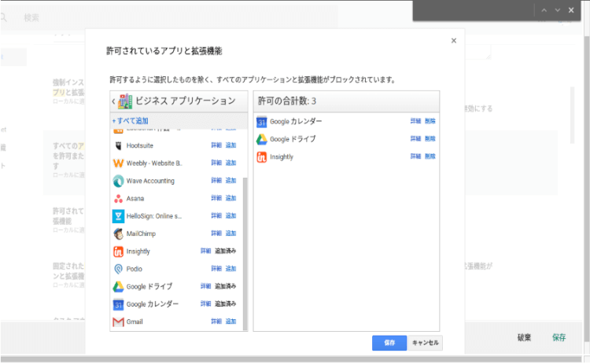Click the HelloSign: Online s... app name

[154, 216]
